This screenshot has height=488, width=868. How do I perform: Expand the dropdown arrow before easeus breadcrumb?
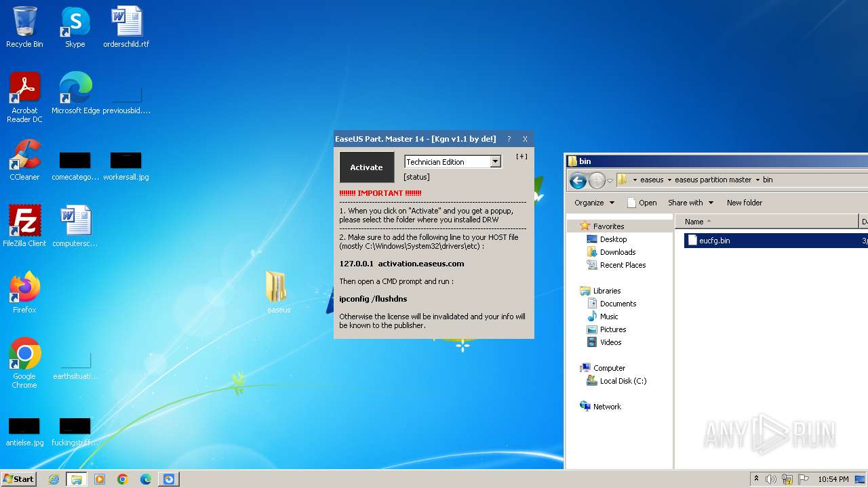(x=635, y=180)
